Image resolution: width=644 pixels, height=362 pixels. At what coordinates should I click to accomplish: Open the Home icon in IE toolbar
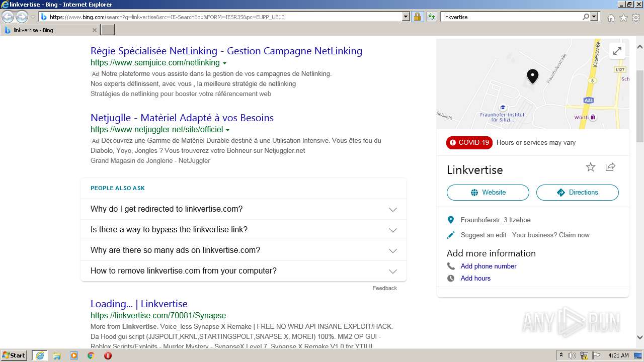(611, 18)
